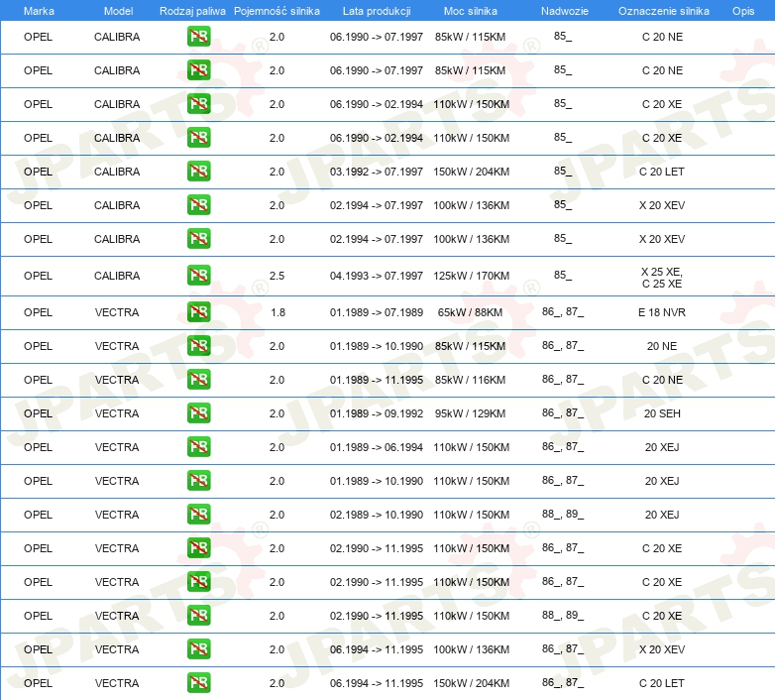Select the '01.1989 -> 11.1995' production years cell
The image size is (775, 700).
pyautogui.click(x=377, y=380)
